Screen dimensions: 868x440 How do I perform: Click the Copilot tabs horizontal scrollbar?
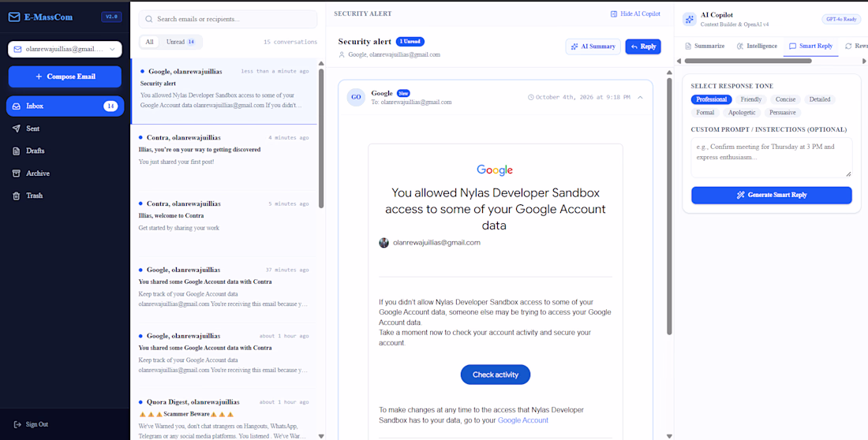(x=747, y=61)
